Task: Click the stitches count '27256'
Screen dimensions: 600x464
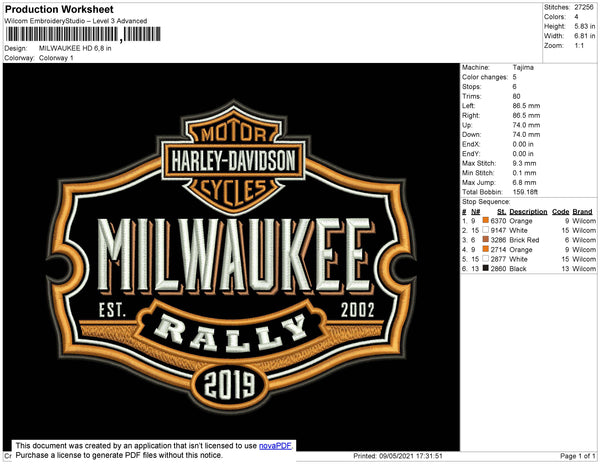Action: [584, 7]
